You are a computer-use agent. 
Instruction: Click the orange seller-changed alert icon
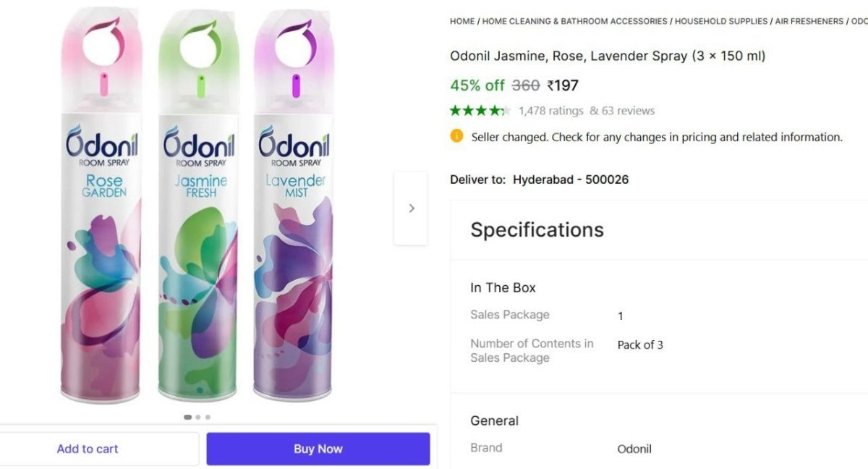[x=456, y=136]
